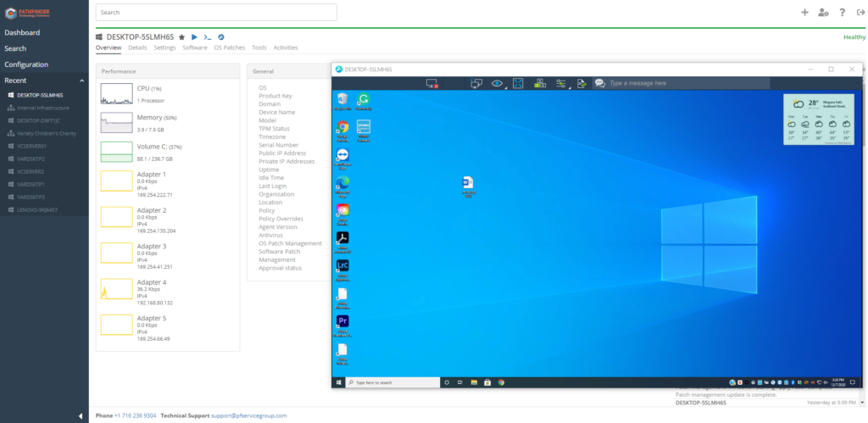Screen dimensions: 868x423
Task: Click the Windows Start button in remote desktop
Action: click(339, 382)
